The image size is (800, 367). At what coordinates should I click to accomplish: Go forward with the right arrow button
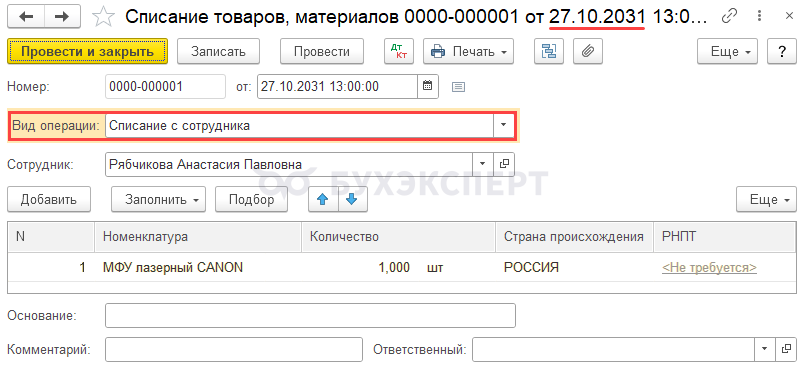(x=63, y=16)
